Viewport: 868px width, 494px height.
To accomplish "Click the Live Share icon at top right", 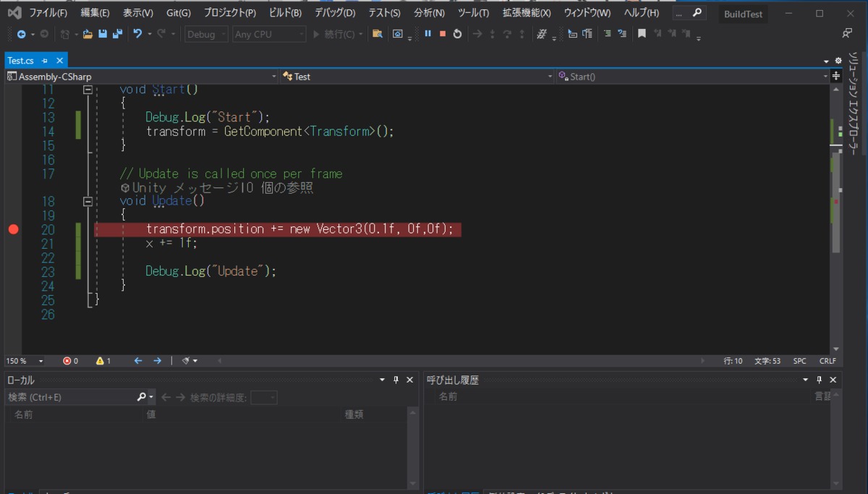I will [x=848, y=33].
